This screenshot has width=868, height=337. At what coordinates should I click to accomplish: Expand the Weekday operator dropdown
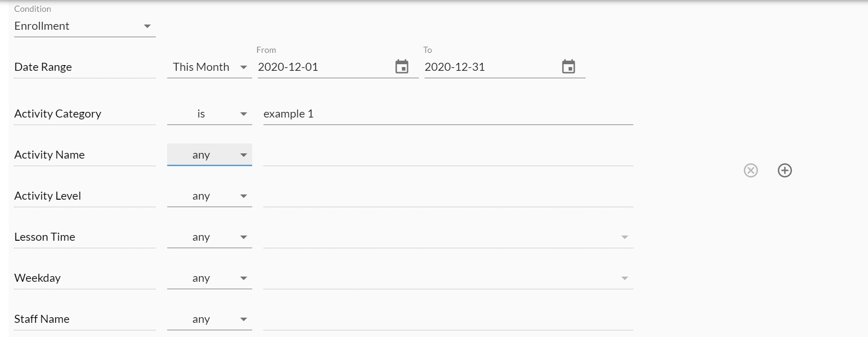point(209,278)
